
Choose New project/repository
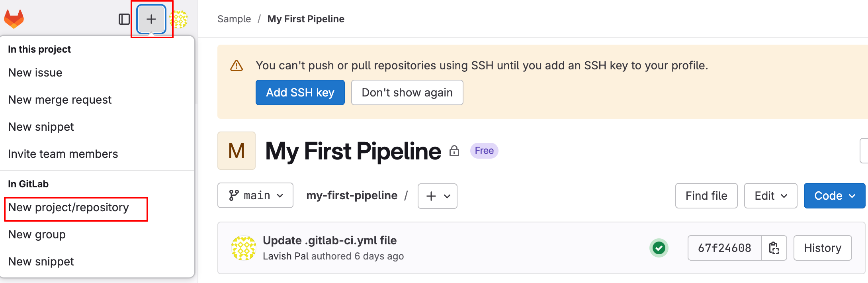click(x=68, y=207)
